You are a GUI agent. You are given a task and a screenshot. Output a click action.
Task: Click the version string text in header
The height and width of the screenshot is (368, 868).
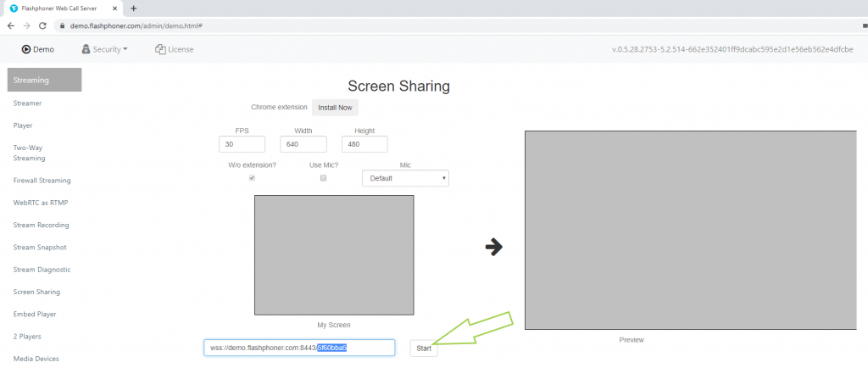tap(732, 49)
